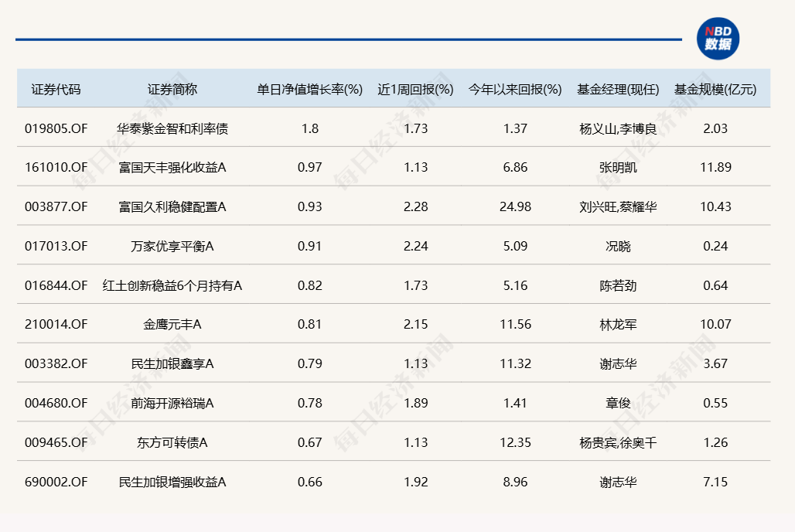Select fund name 华泰紫金智和利率债

(x=172, y=128)
